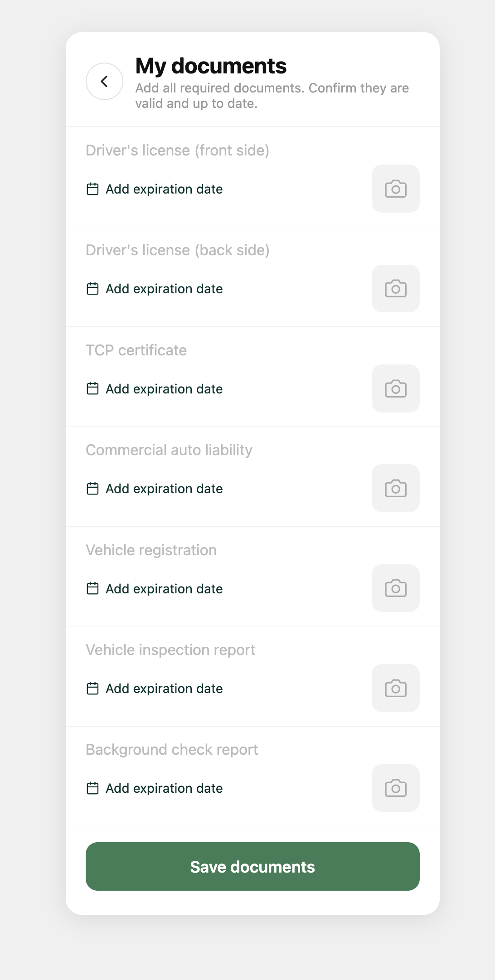Image resolution: width=495 pixels, height=980 pixels.
Task: Tap camera icon for Vehicle registration
Action: [x=395, y=588]
